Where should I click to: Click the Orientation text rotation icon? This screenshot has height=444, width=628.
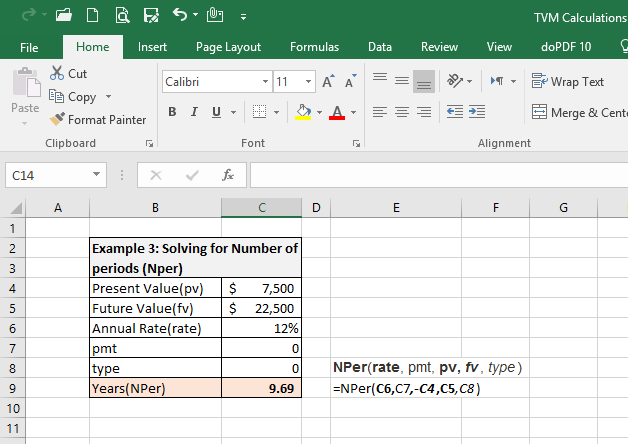pos(455,81)
